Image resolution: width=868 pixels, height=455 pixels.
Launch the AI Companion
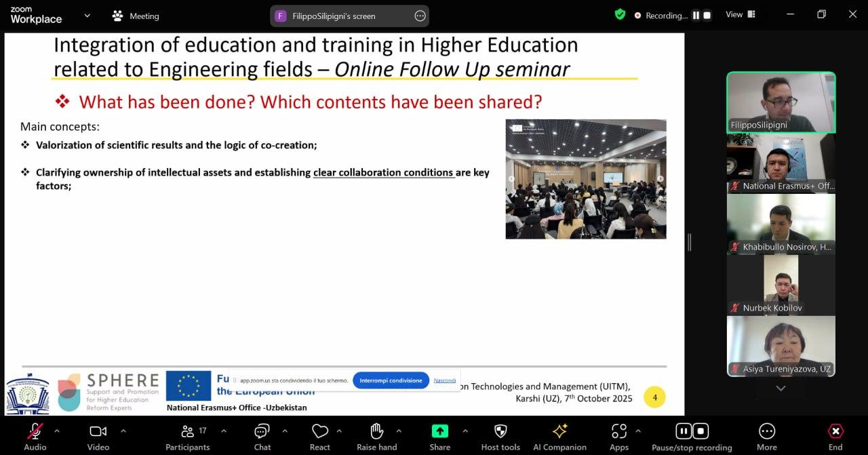pyautogui.click(x=559, y=432)
